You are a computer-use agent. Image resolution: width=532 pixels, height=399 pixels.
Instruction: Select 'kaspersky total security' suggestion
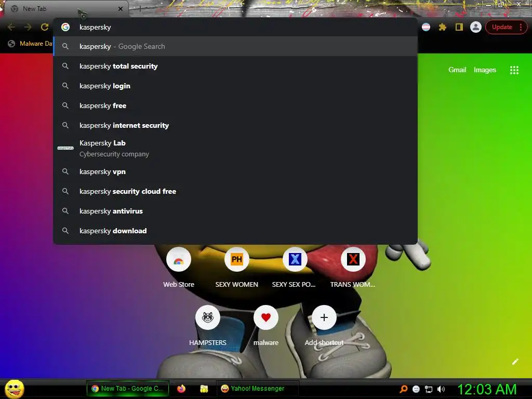click(x=235, y=66)
